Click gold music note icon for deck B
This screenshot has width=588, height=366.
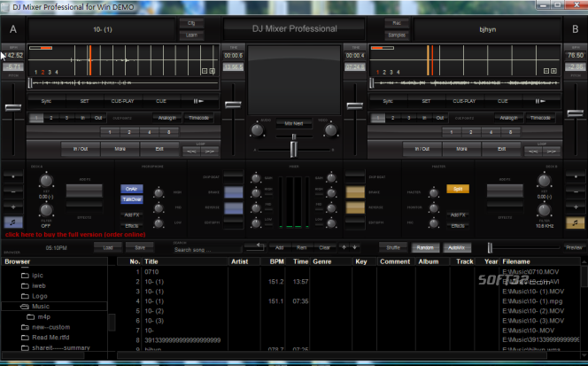(576, 222)
